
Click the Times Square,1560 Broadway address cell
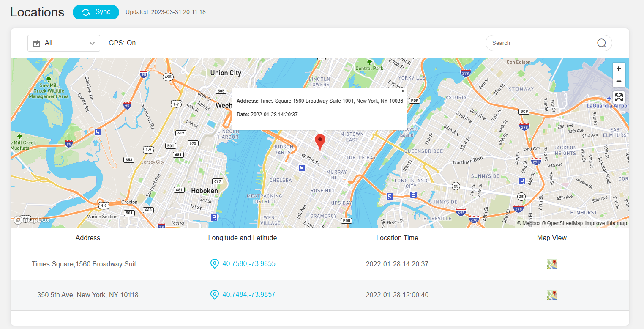87,264
